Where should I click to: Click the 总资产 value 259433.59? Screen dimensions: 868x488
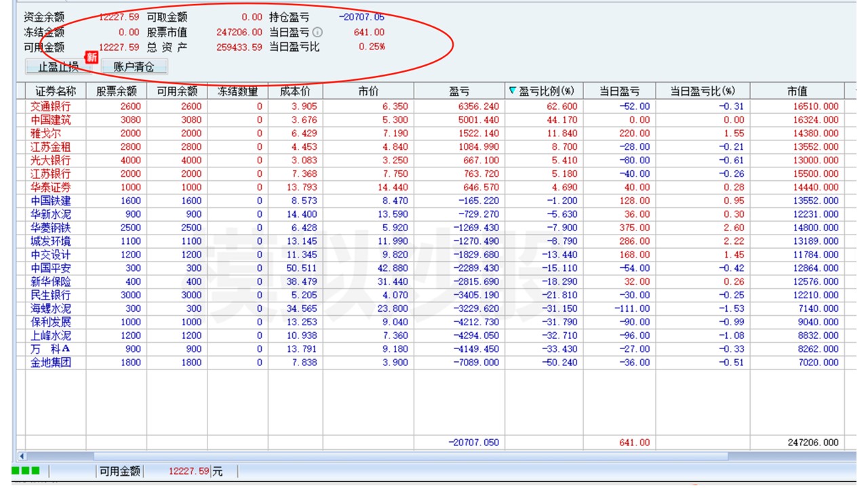[239, 47]
